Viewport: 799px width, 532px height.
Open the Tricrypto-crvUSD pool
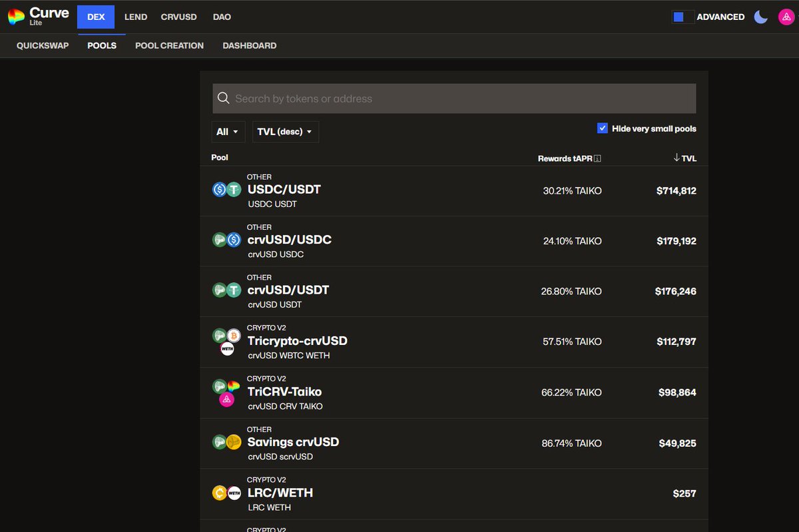pyautogui.click(x=454, y=342)
